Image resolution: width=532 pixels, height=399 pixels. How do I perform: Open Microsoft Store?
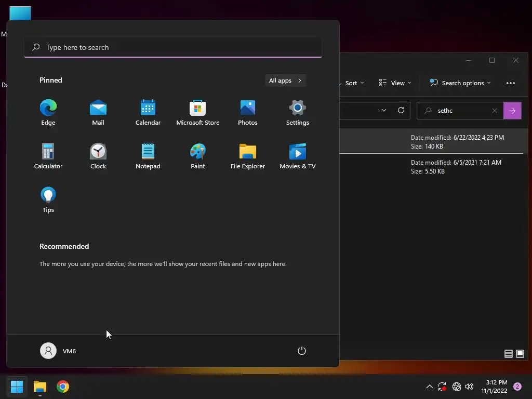coord(198,113)
